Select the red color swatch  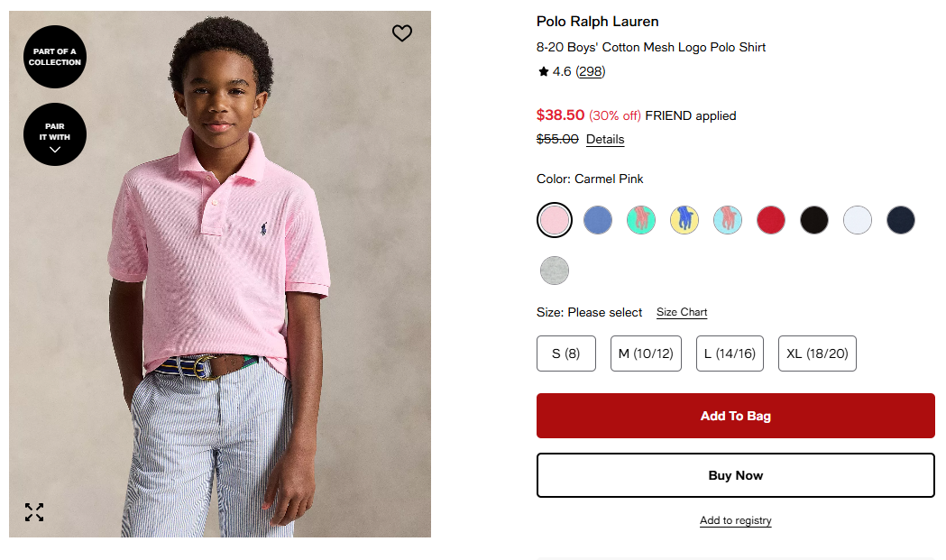[x=771, y=220]
